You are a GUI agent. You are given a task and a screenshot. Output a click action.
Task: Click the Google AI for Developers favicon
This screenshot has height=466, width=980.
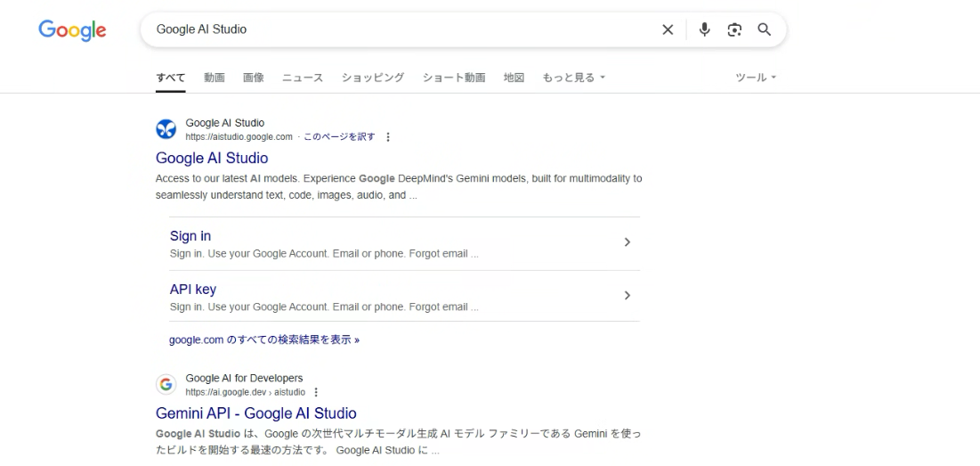click(166, 385)
